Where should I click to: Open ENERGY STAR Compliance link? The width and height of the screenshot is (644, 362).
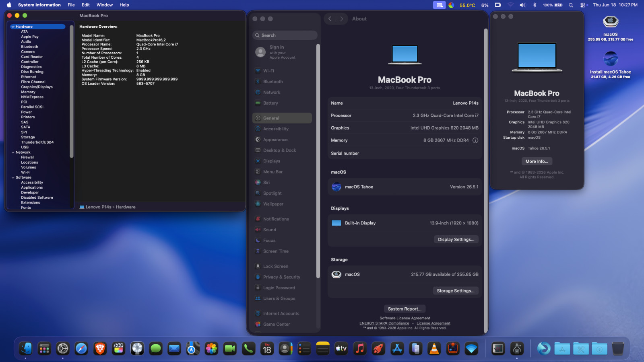(x=384, y=323)
